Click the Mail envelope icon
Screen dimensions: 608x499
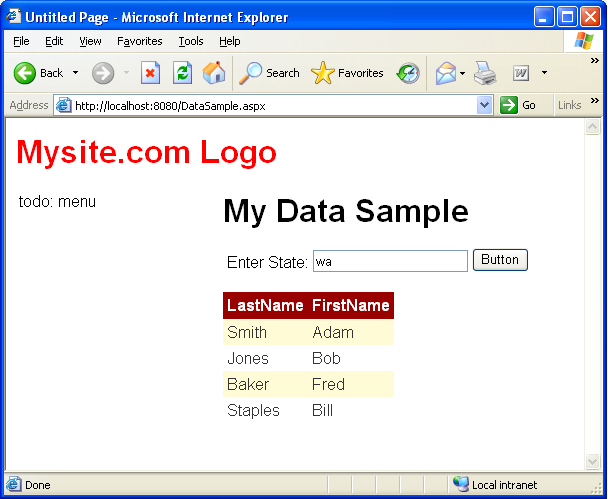pyautogui.click(x=445, y=73)
